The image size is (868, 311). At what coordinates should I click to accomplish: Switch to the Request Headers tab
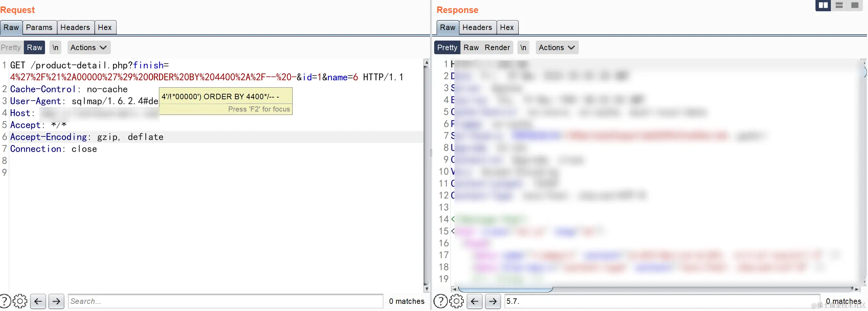coord(75,27)
